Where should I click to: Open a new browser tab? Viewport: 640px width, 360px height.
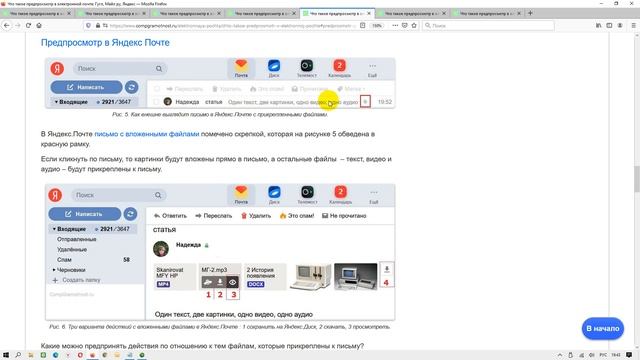[x=530, y=13]
